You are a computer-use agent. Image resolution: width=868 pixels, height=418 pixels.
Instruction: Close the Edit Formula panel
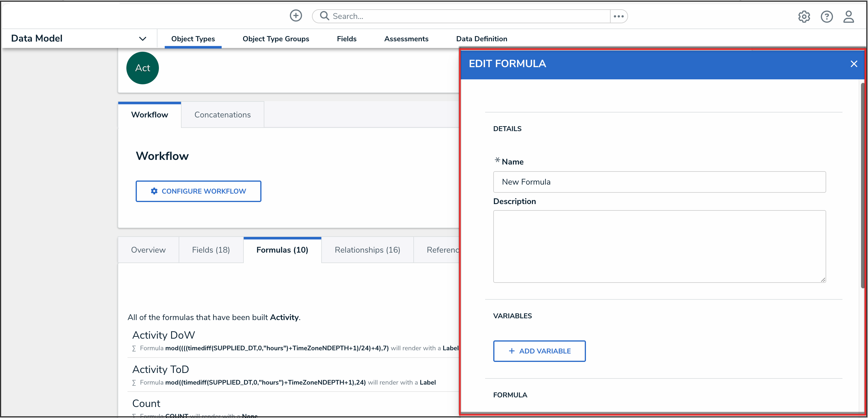click(x=853, y=64)
